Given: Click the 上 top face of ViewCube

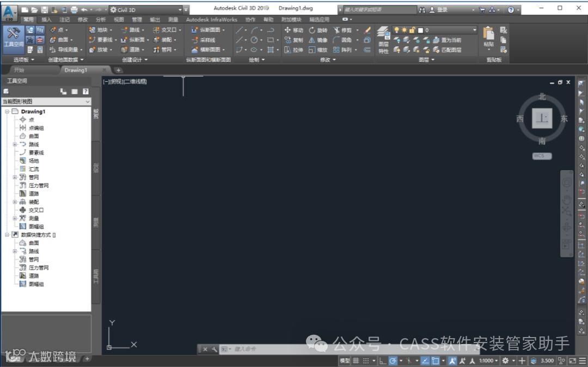Looking at the screenshot, I should click(542, 119).
